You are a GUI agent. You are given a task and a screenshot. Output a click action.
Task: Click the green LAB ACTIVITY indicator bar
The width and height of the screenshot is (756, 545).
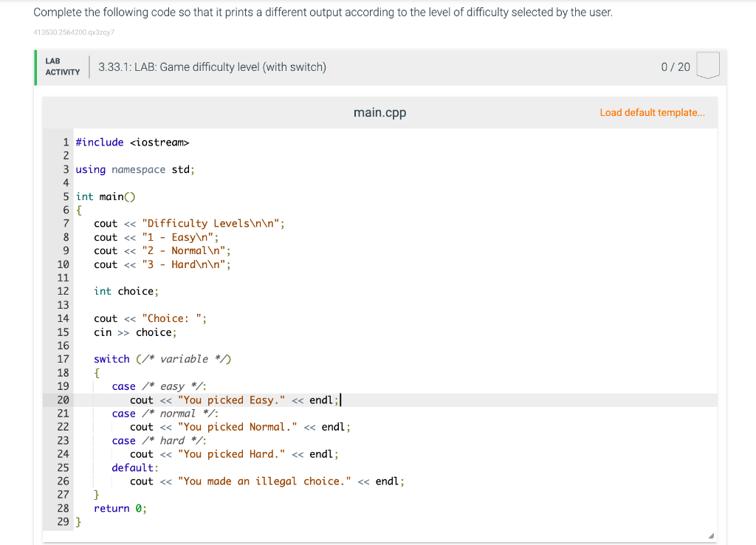point(34,66)
